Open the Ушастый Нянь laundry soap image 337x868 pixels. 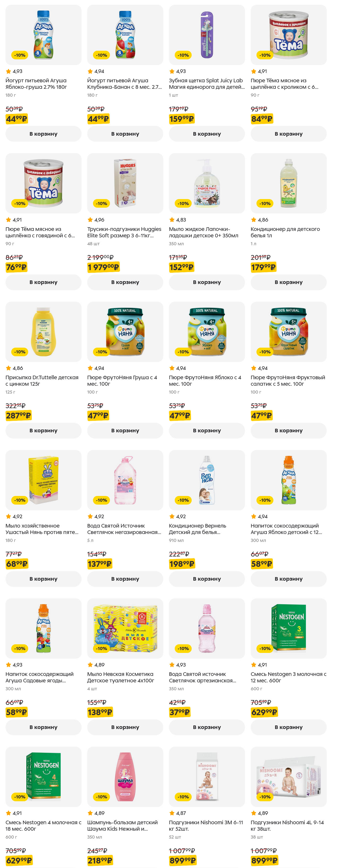[43, 480]
